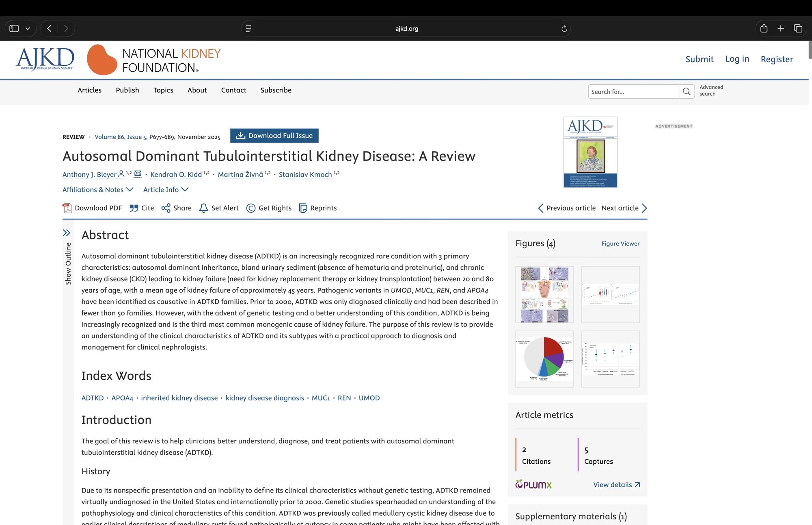Expand the Article Info dropdown
This screenshot has width=812, height=525.
[166, 189]
